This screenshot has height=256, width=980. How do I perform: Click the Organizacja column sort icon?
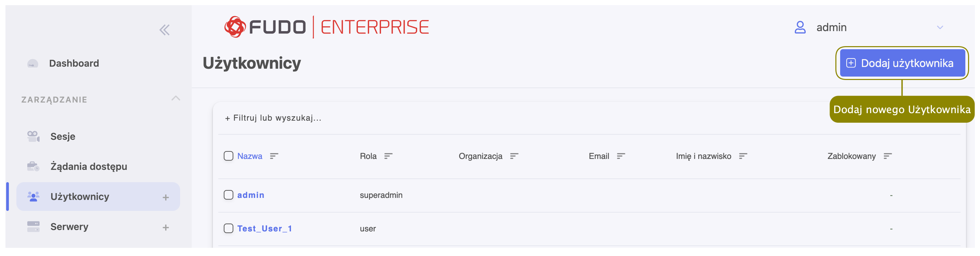(514, 156)
